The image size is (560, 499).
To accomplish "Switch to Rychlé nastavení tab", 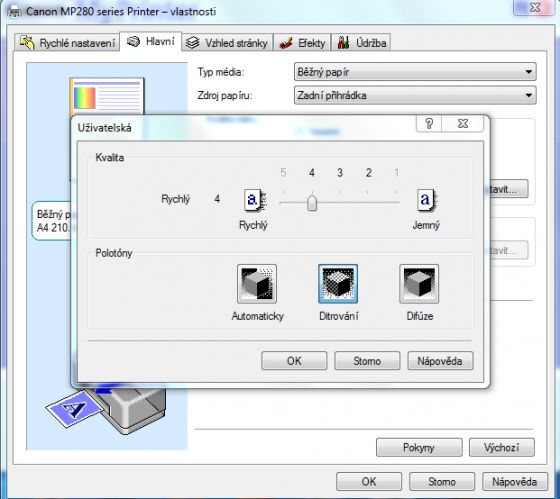I will [67, 43].
